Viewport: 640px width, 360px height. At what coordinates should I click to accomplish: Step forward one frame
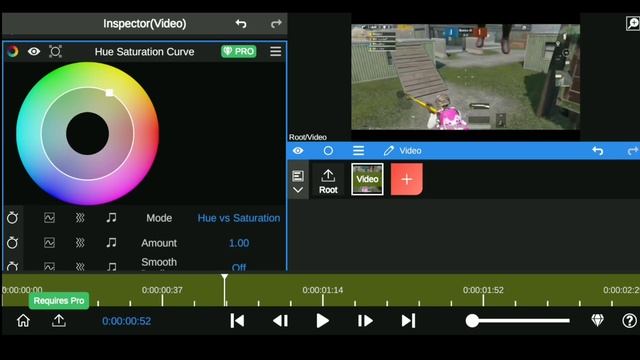click(x=365, y=321)
